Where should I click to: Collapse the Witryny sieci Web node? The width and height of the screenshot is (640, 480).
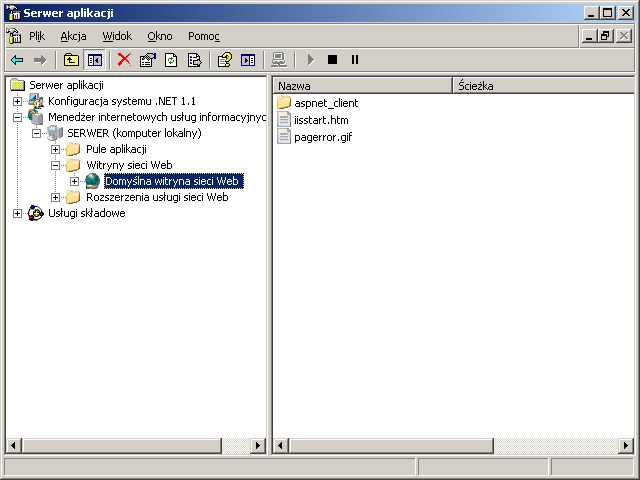[x=56, y=165]
